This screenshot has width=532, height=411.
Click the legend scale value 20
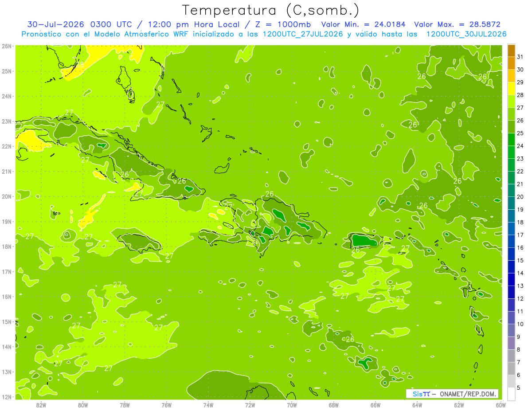pos(520,197)
